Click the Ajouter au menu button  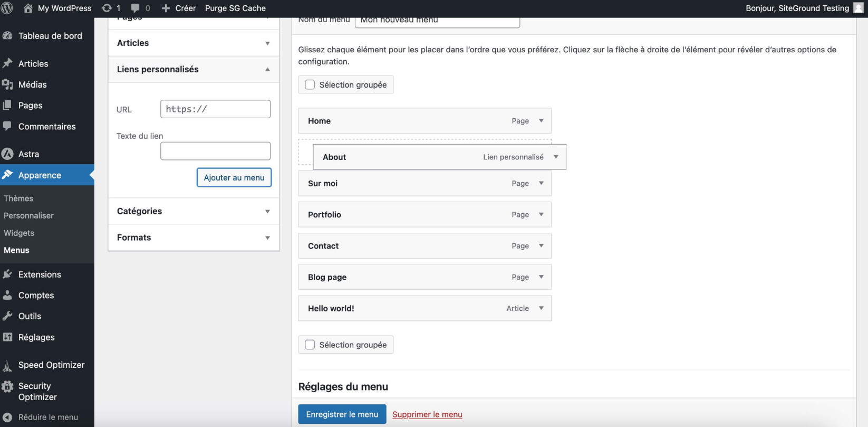pyautogui.click(x=234, y=177)
